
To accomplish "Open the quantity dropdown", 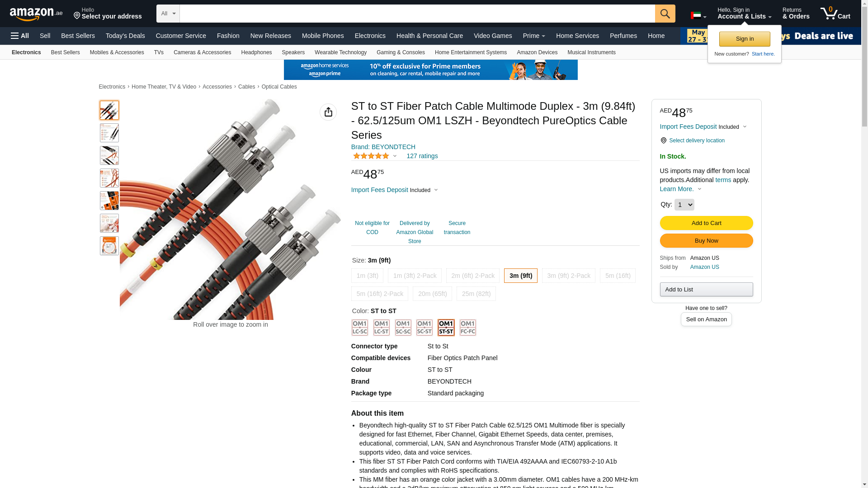I will click(x=684, y=205).
